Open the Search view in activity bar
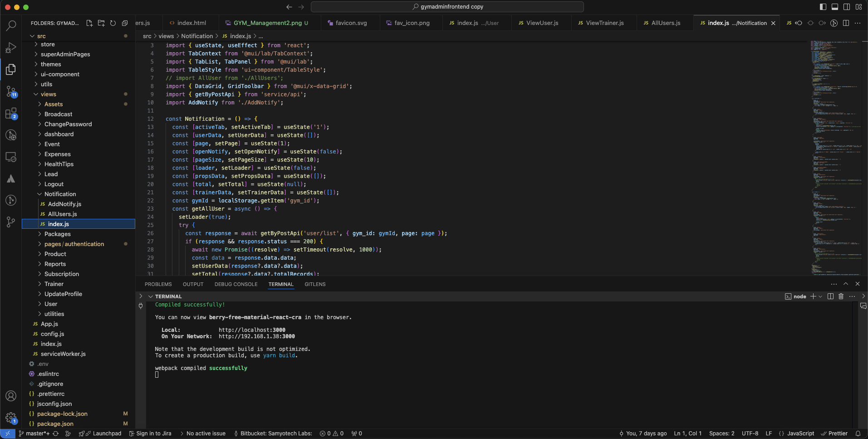868x439 pixels. pyautogui.click(x=11, y=26)
